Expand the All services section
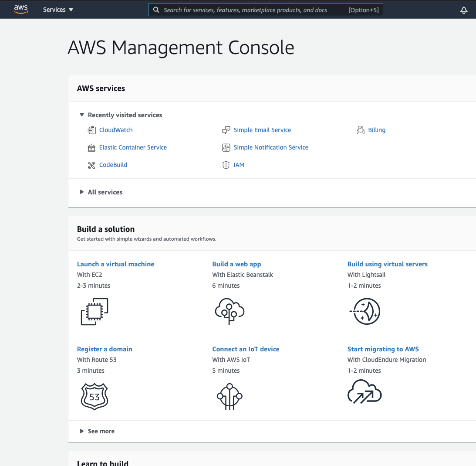476x466 pixels. click(82, 192)
